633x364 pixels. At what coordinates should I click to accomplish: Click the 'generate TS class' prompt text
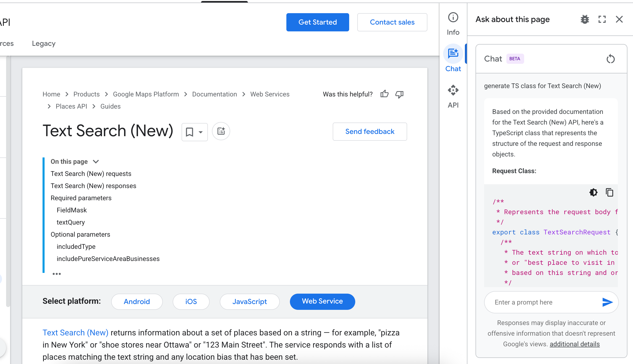point(542,86)
